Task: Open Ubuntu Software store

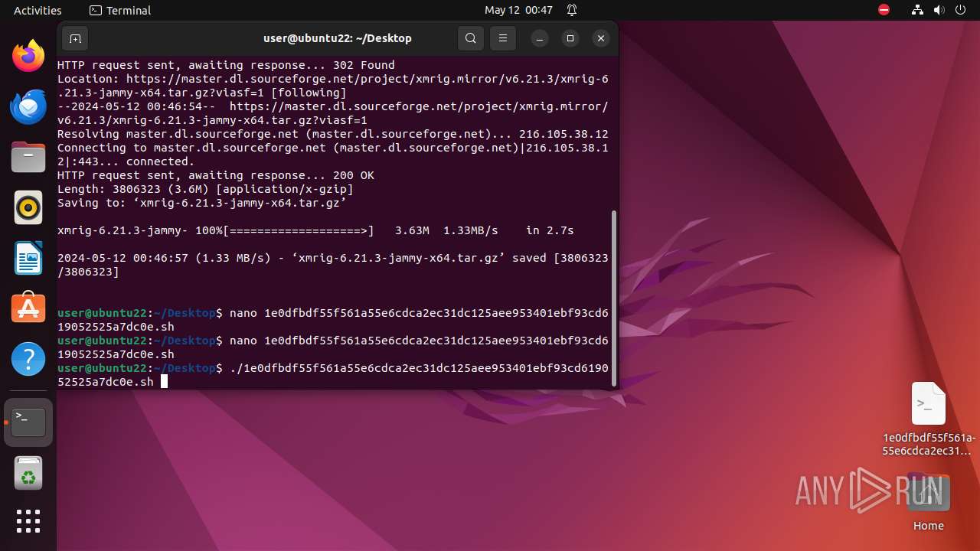Action: (x=28, y=308)
